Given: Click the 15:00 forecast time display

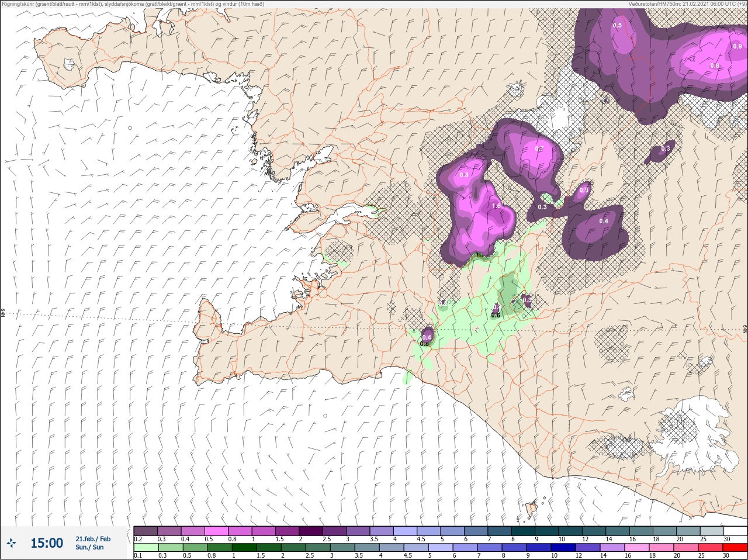Looking at the screenshot, I should click(47, 543).
